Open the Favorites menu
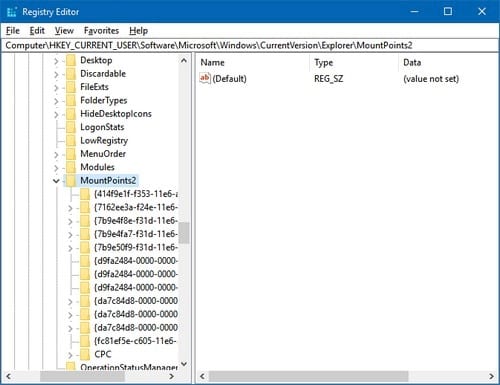The width and height of the screenshot is (500, 385). tap(101, 31)
